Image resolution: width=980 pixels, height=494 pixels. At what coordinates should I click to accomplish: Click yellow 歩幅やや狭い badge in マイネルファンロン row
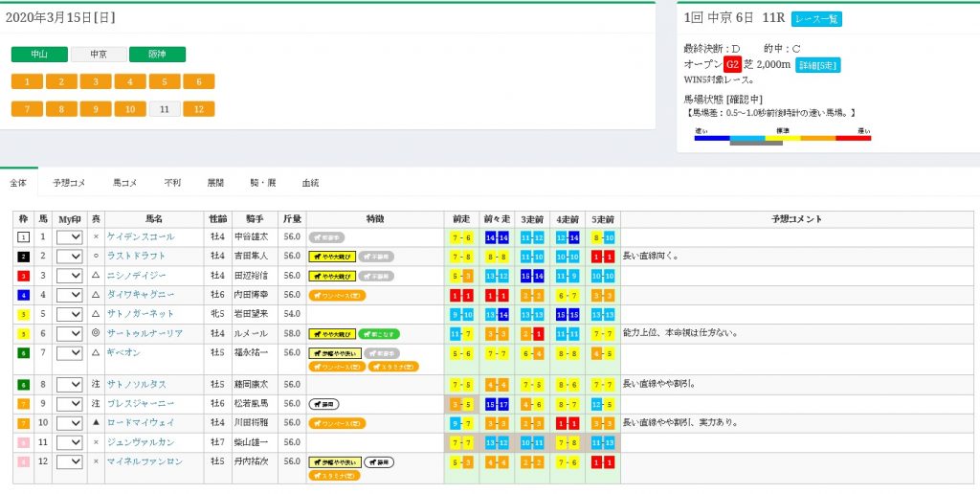tap(335, 462)
